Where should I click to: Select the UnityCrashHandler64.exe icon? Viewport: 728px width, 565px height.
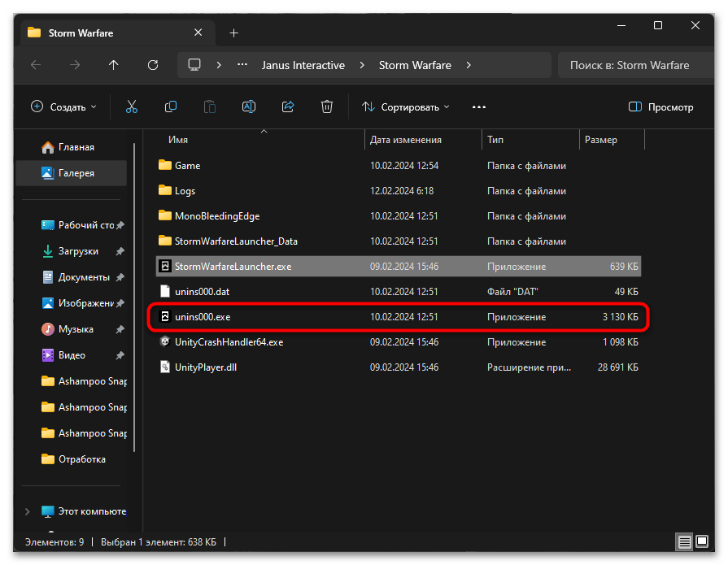[x=165, y=342]
